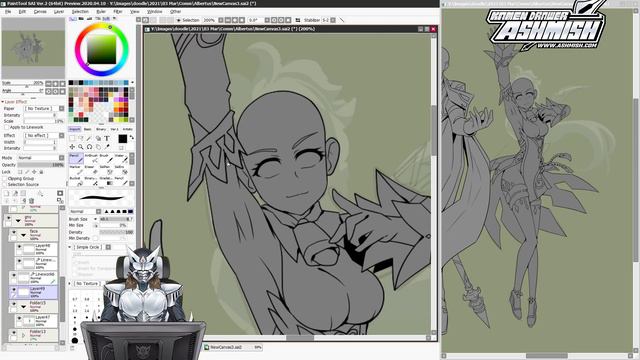Select the AirBrush tool
The image size is (640, 360).
[91, 158]
